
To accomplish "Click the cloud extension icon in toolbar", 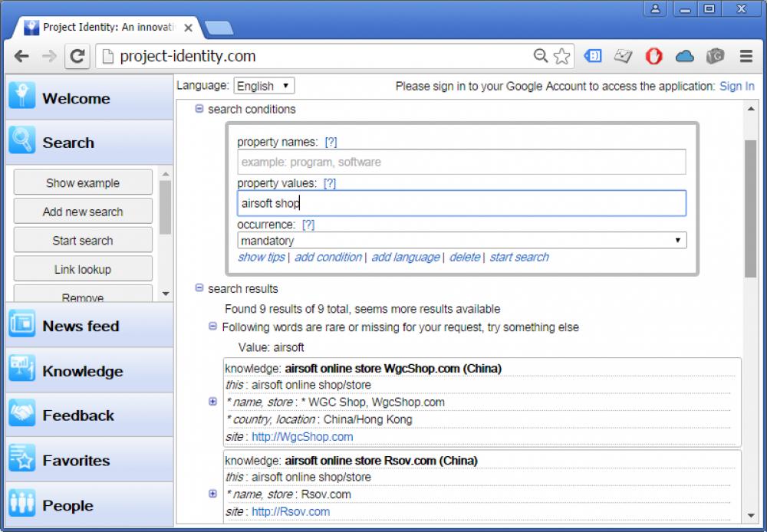I will pyautogui.click(x=684, y=56).
